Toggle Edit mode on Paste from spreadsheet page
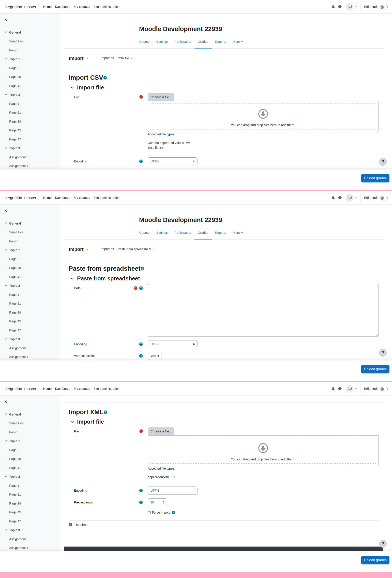Screen dimensions: 392x578 (384, 198)
